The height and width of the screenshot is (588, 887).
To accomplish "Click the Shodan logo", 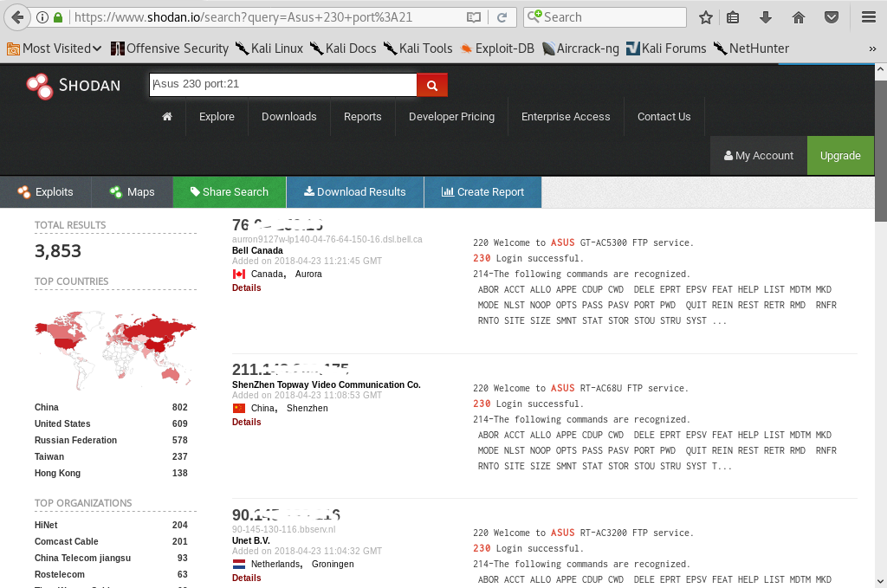I will [x=74, y=86].
